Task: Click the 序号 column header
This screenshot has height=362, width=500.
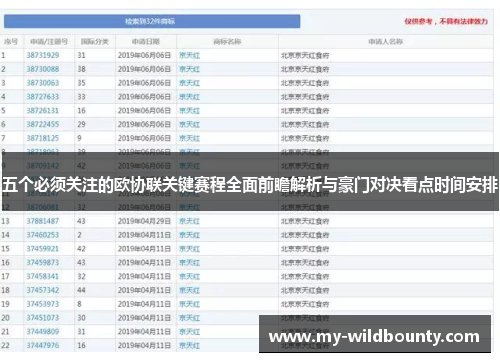Action: (11, 42)
